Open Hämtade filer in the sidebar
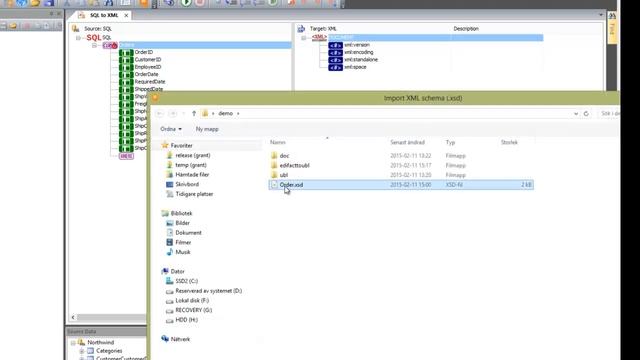Viewport: 640px width, 360px height. [x=192, y=175]
